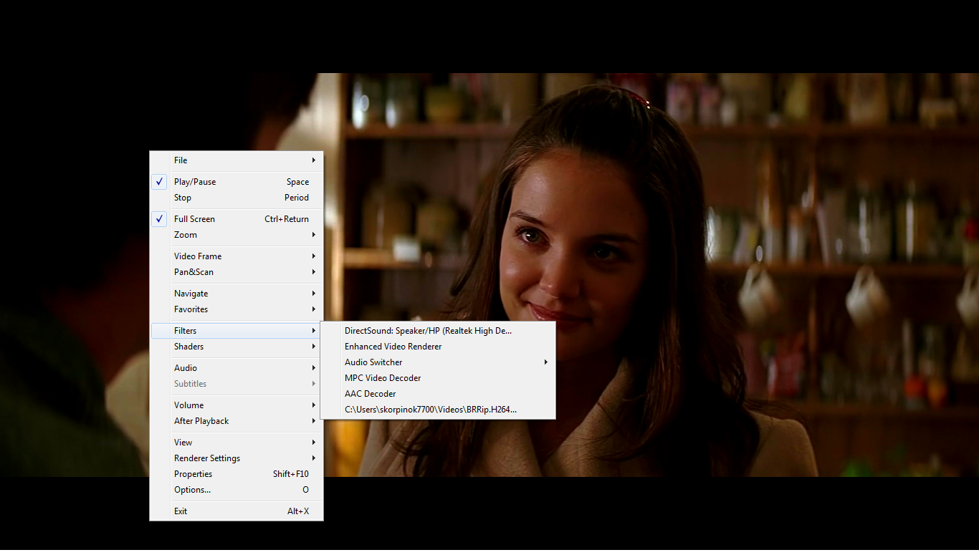Expand Audio Switcher filter submenu
Image resolution: width=979 pixels, height=560 pixels.
click(x=438, y=362)
